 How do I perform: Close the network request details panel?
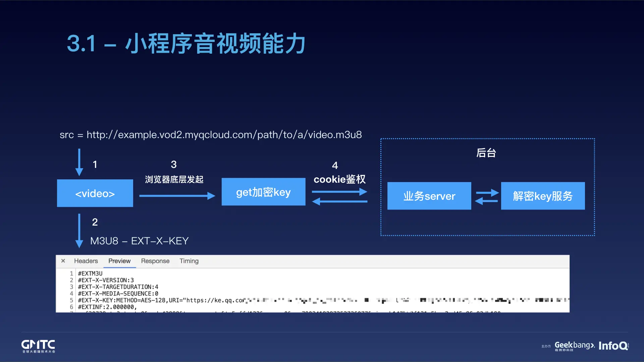click(x=63, y=261)
